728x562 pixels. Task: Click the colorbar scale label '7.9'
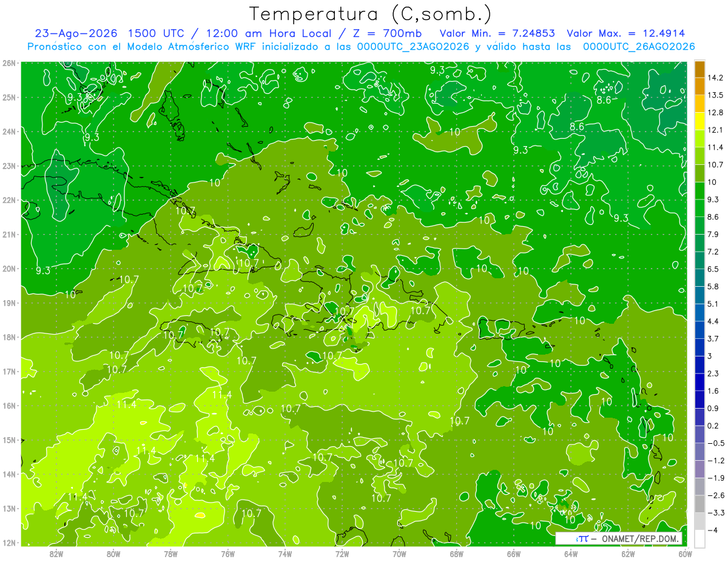[713, 235]
